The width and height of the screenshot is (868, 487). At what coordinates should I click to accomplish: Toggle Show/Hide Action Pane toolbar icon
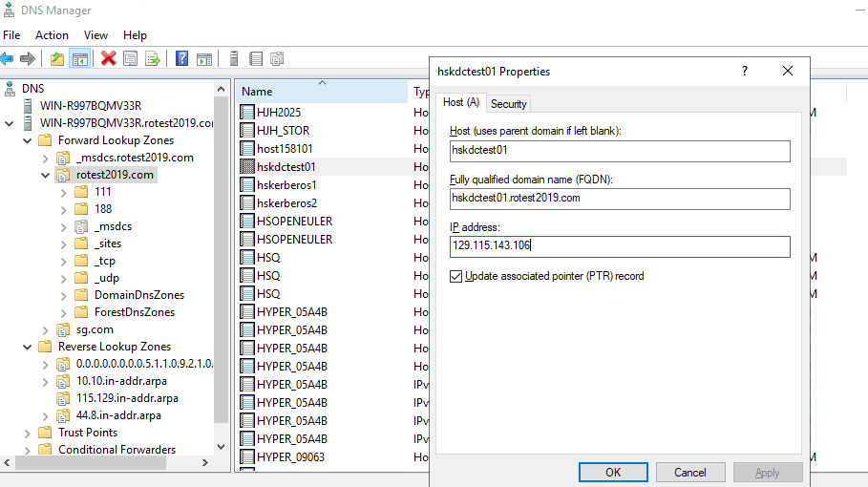204,58
